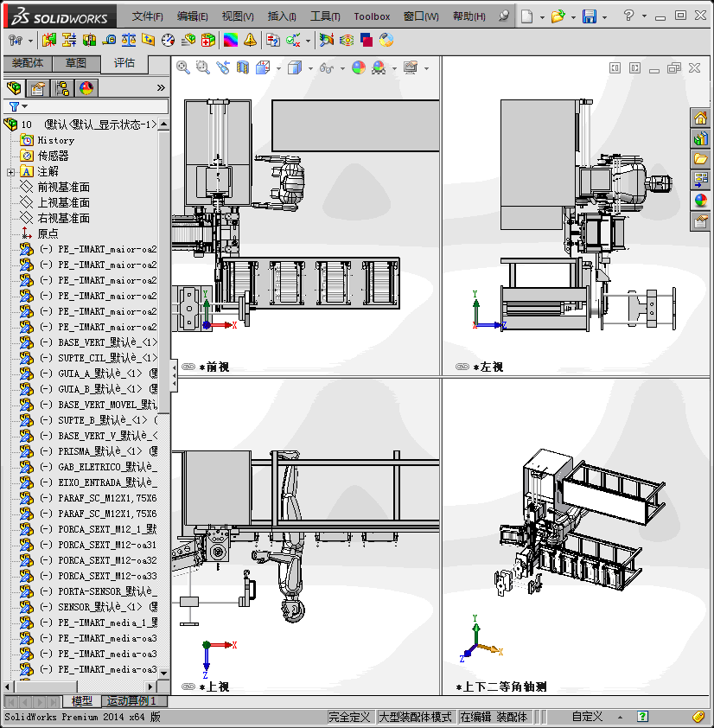Open File Explorer in the task pane

(x=700, y=159)
